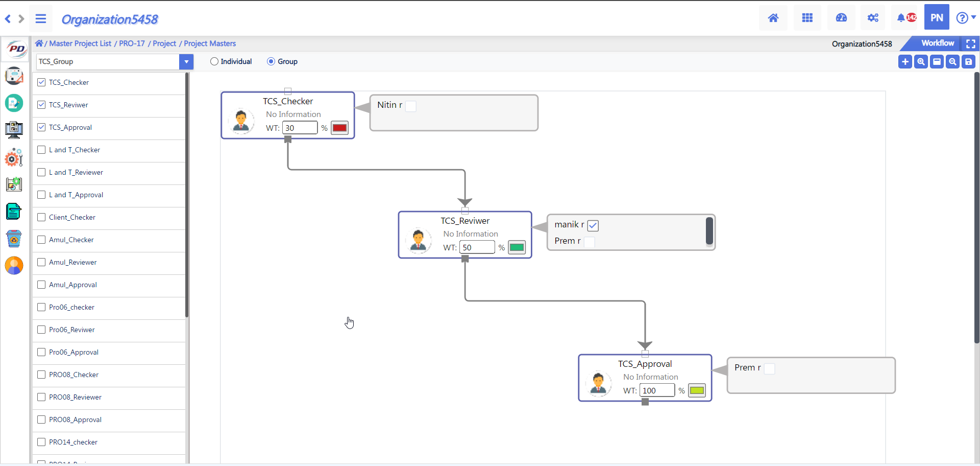This screenshot has width=980, height=466.
Task: Click the plus add button in workflow toolbar
Action: pyautogui.click(x=905, y=62)
